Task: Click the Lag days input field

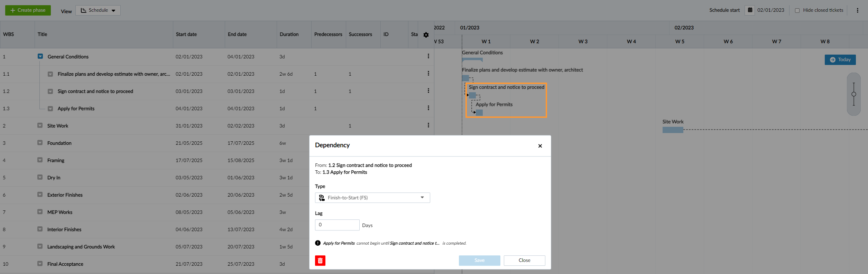Action: pos(337,225)
